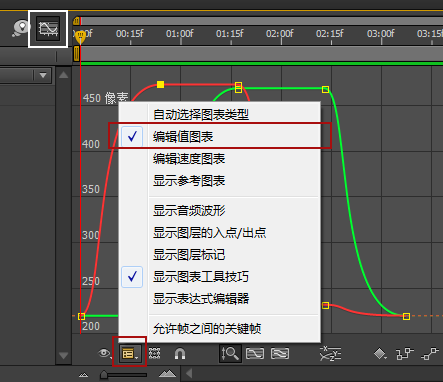Click the 450 像素 axis label
The height and width of the screenshot is (382, 443).
[x=105, y=98]
